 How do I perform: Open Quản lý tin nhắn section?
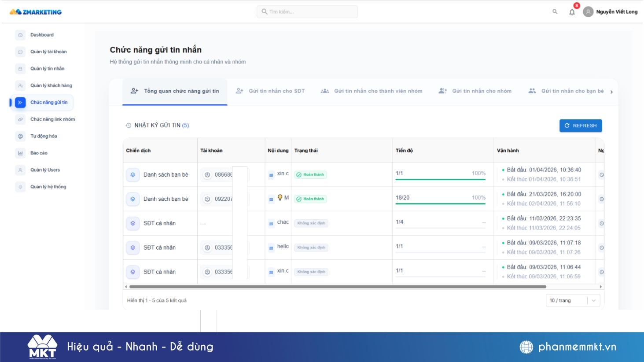point(47,69)
